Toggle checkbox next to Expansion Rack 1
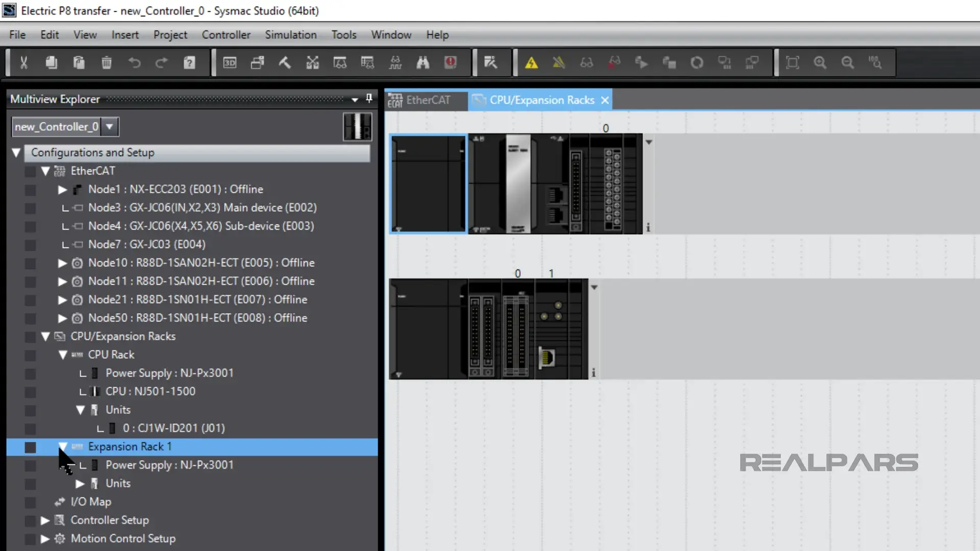 pyautogui.click(x=30, y=446)
